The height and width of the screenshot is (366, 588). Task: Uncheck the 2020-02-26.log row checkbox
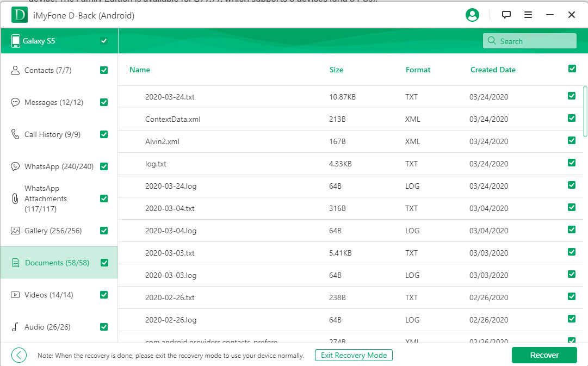pos(572,319)
